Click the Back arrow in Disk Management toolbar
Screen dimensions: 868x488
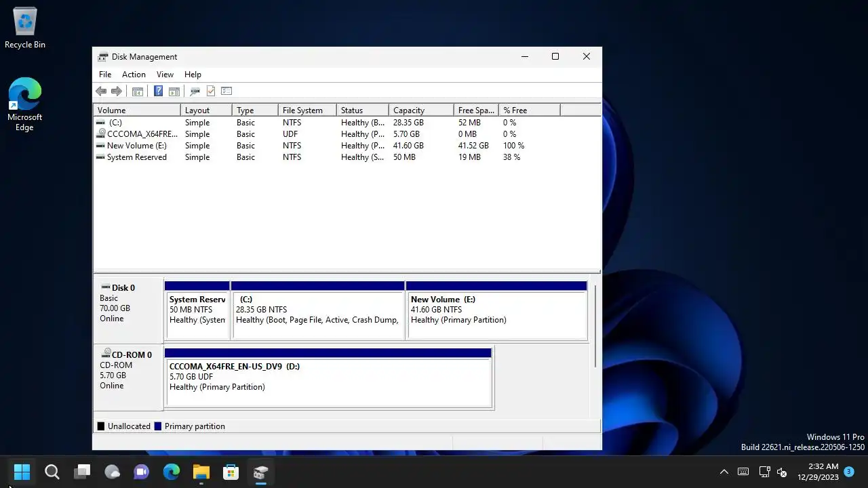(x=101, y=91)
